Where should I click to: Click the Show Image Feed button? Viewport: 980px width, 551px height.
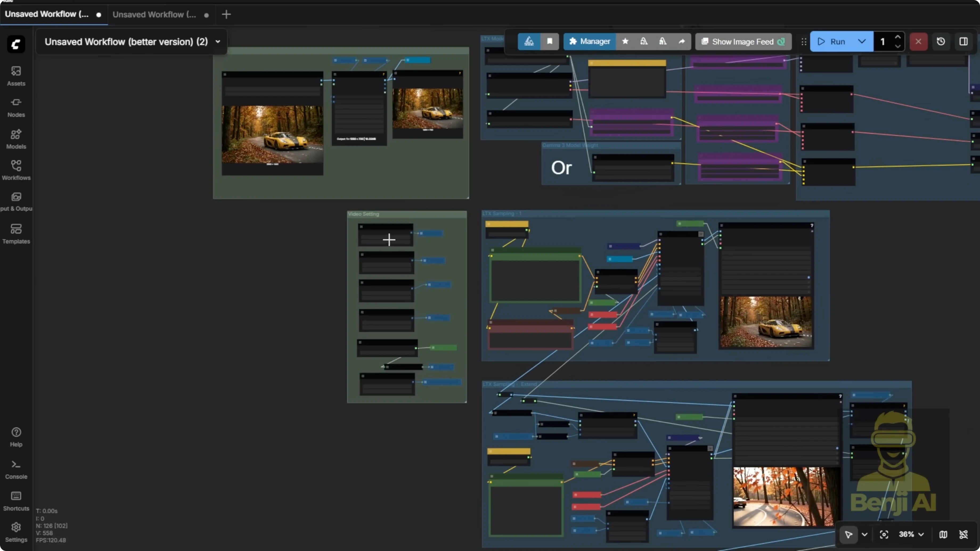point(743,42)
